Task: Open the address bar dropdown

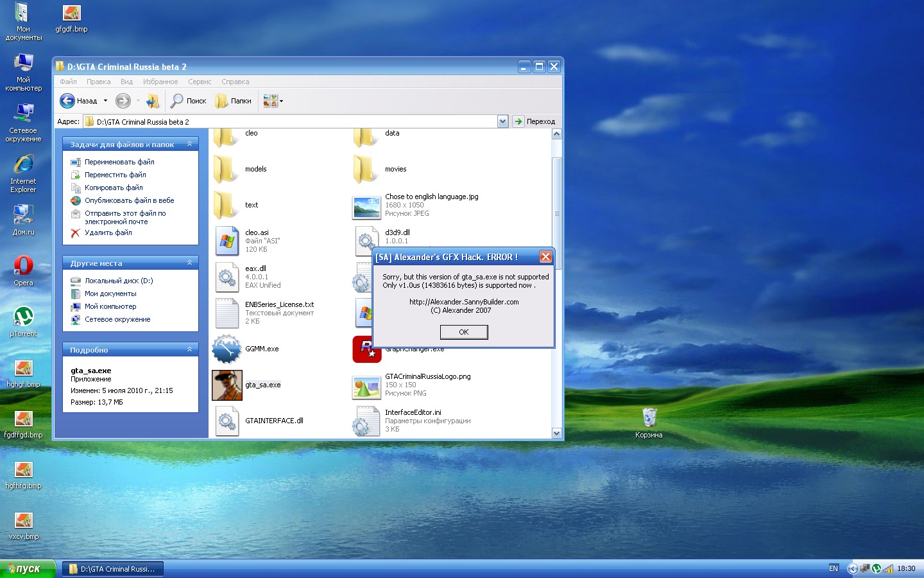Action: click(x=502, y=121)
